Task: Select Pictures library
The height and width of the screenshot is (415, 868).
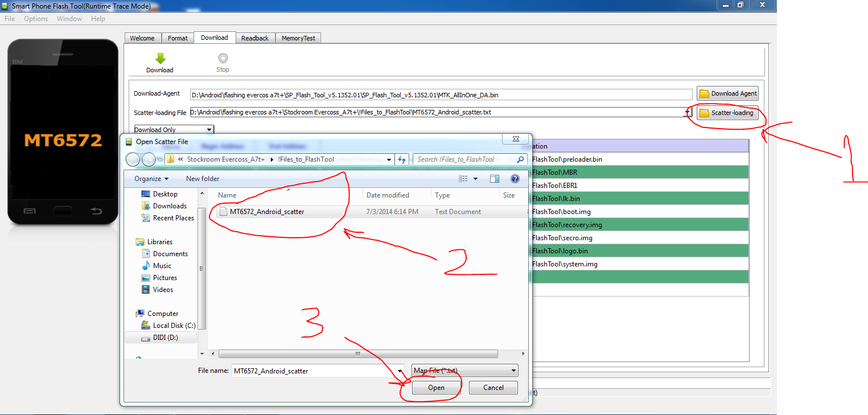Action: 164,278
